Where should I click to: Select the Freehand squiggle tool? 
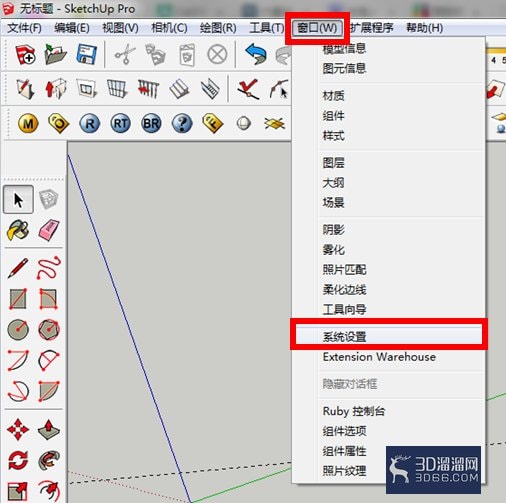[49, 268]
